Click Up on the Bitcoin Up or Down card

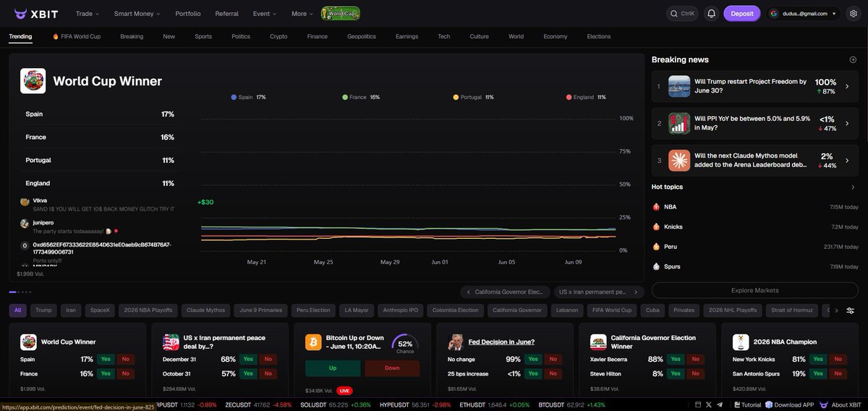pos(333,368)
